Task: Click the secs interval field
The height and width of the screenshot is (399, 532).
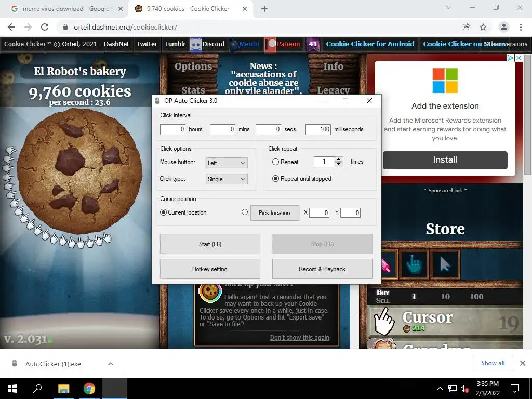Action: (268, 129)
